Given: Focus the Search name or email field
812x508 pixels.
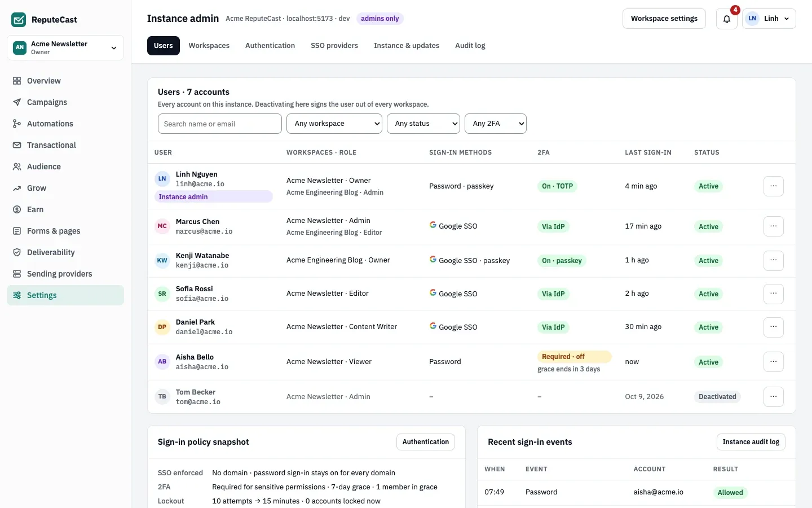Looking at the screenshot, I should click(220, 124).
